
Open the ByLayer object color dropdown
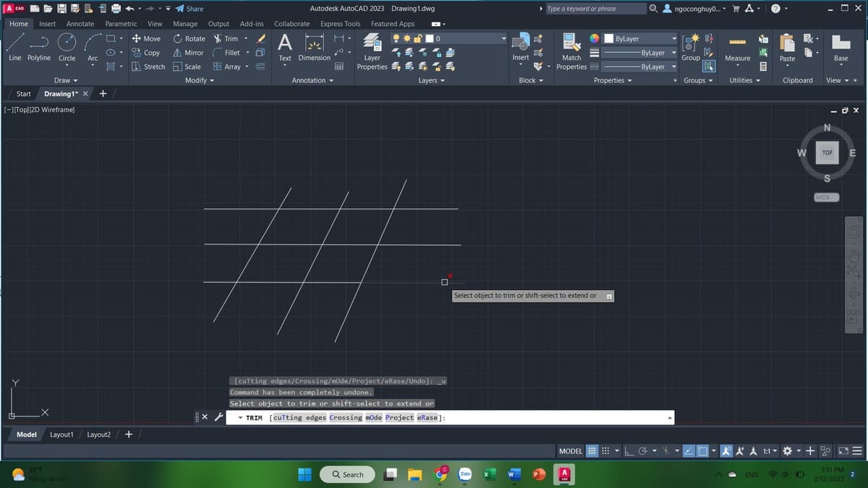pos(640,38)
